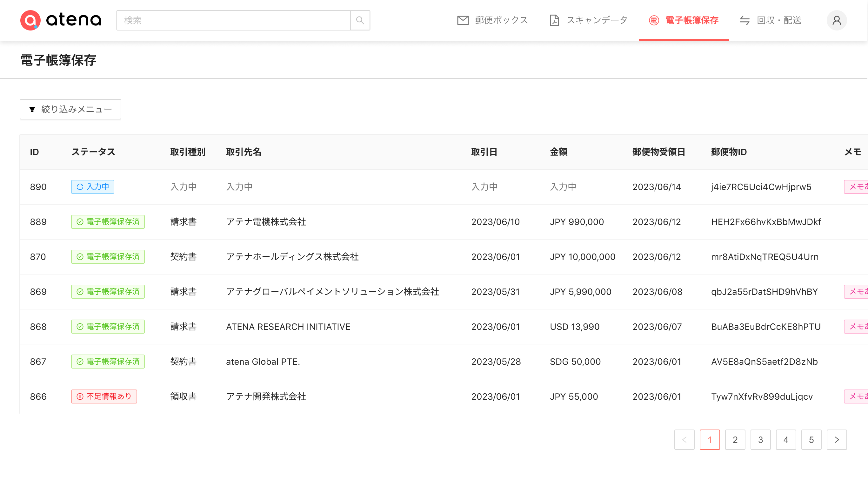This screenshot has width=868, height=488.
Task: Click the 郵便ボックス envelope icon
Action: point(463,20)
